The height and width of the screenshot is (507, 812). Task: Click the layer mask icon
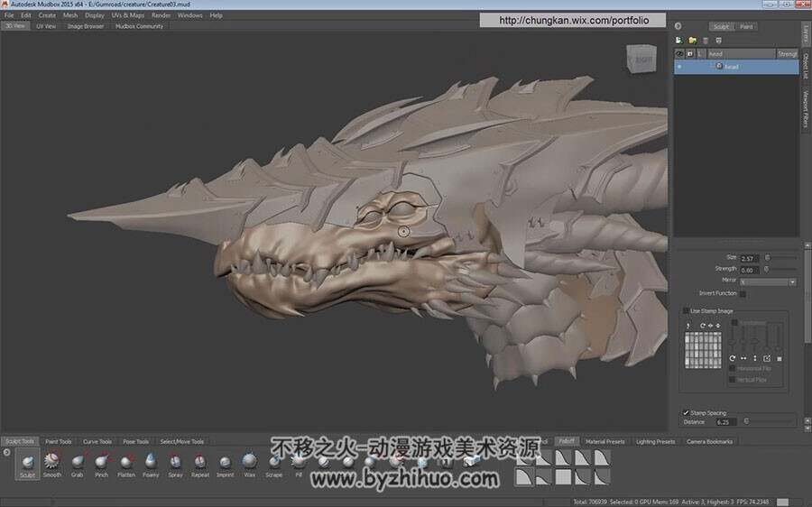click(x=718, y=41)
